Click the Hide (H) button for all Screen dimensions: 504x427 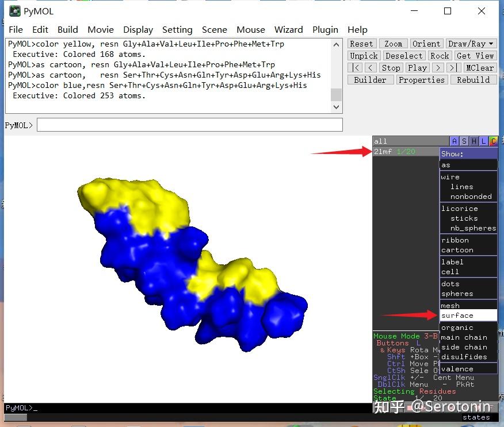[x=474, y=141]
